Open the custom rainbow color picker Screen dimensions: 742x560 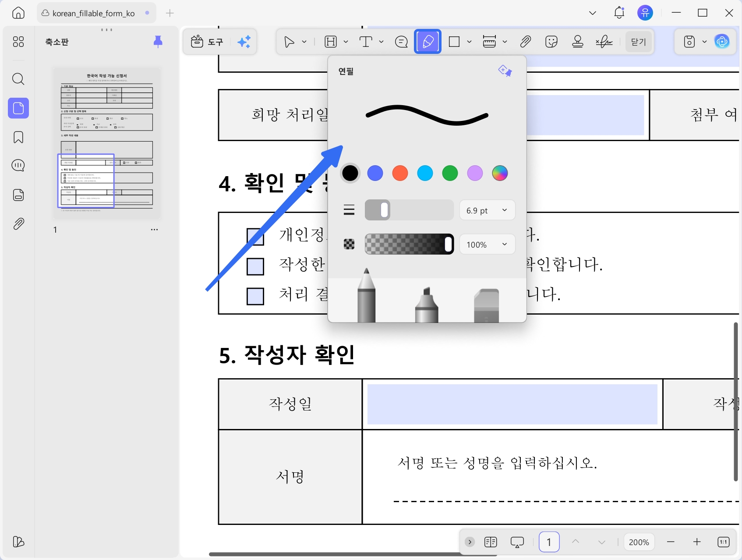500,173
